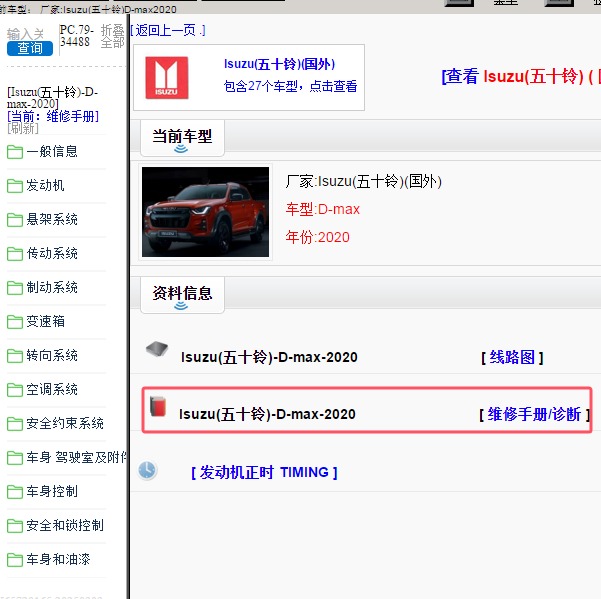Open the 线路图 wiring diagram link
The image size is (601, 599).
[512, 358]
